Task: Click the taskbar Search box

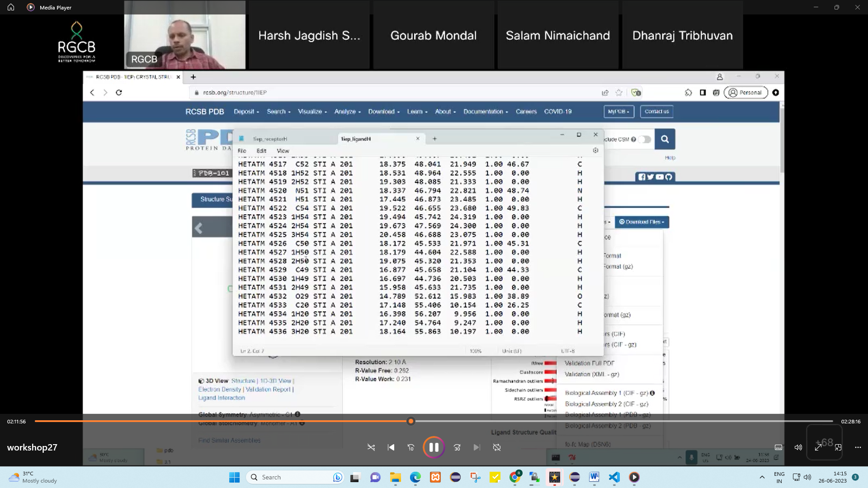Action: click(294, 477)
